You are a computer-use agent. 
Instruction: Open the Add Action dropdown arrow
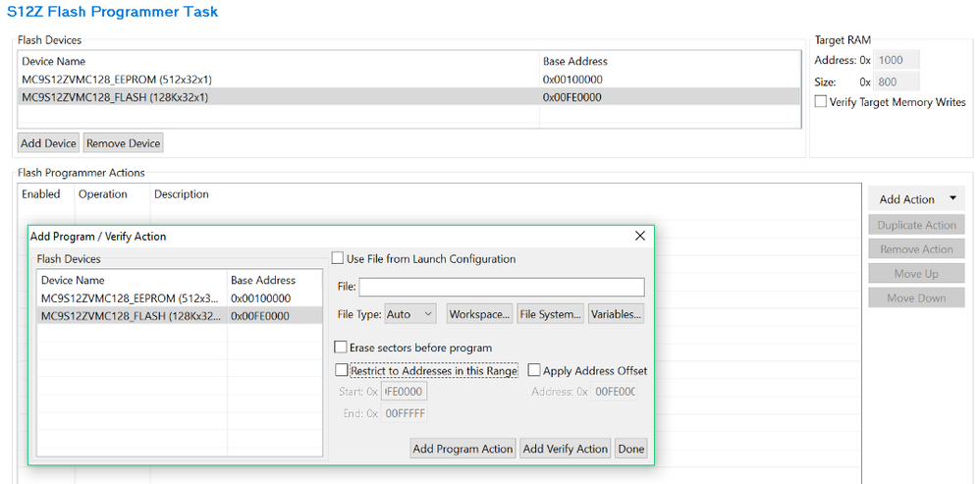pyautogui.click(x=953, y=198)
